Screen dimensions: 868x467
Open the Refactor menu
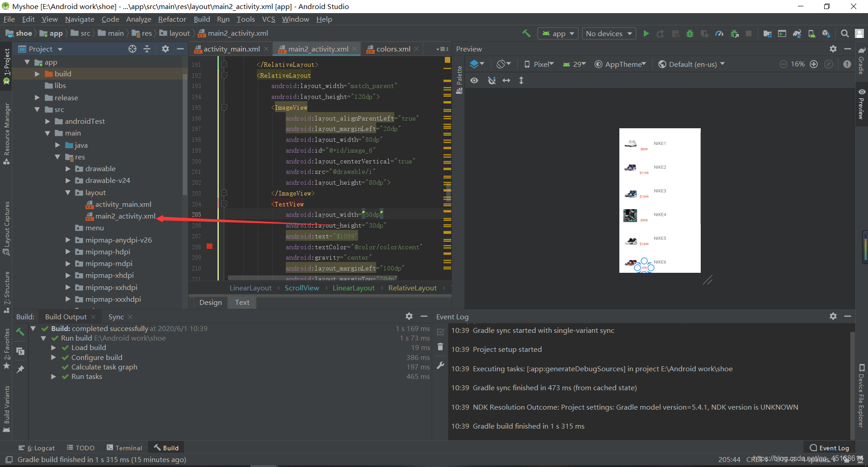click(x=172, y=19)
